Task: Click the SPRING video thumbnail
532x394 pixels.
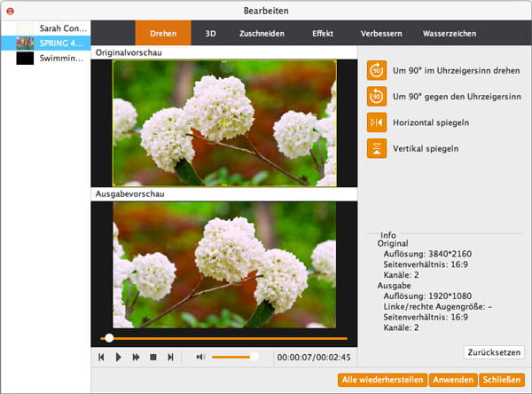Action: [25, 43]
